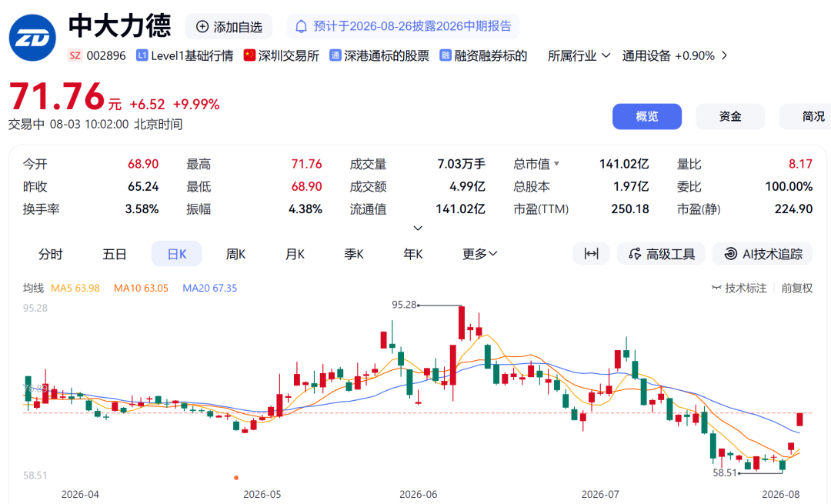Go to 通用设备 industry arrow

pyautogui.click(x=725, y=55)
